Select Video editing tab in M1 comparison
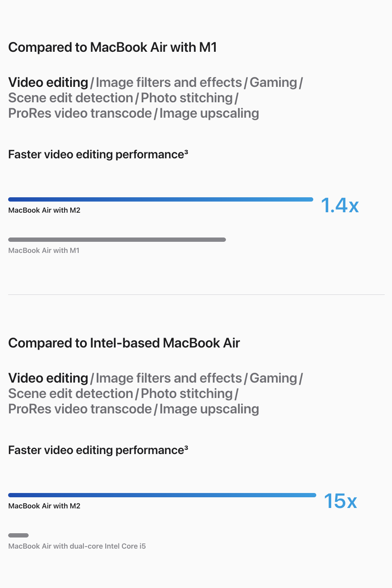The height and width of the screenshot is (588, 392). point(48,82)
